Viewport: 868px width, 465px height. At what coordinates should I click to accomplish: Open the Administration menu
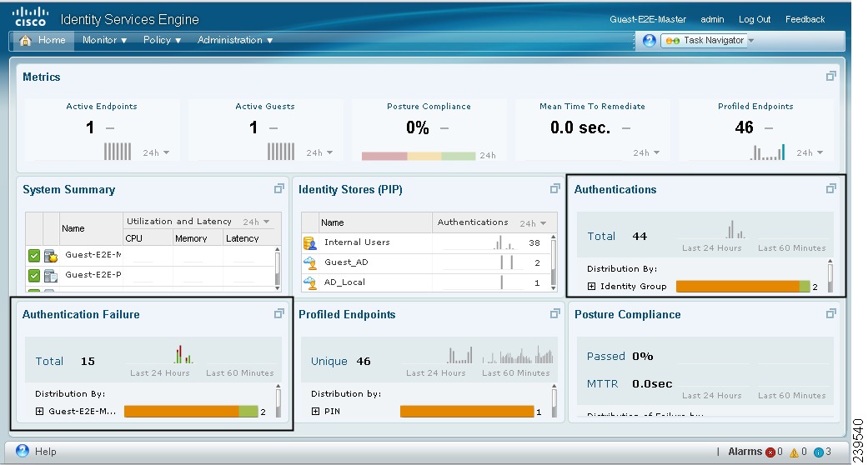(x=235, y=40)
